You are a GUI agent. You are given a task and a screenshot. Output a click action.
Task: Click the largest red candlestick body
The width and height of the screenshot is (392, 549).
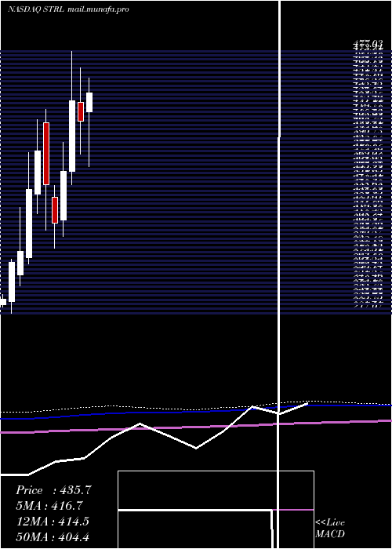pyautogui.click(x=46, y=154)
